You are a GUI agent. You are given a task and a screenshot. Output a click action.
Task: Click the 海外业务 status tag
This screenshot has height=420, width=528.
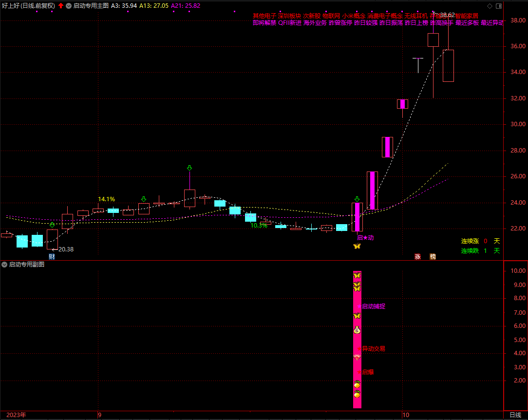coord(315,23)
